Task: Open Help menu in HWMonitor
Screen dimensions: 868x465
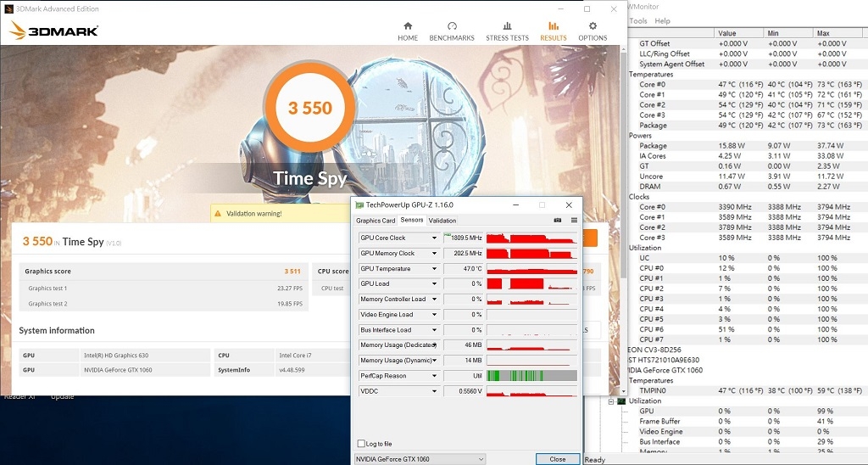Action: [x=662, y=20]
